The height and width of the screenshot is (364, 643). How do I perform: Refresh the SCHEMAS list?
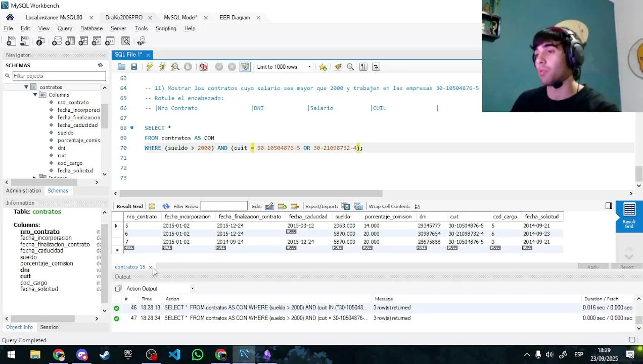tap(100, 65)
